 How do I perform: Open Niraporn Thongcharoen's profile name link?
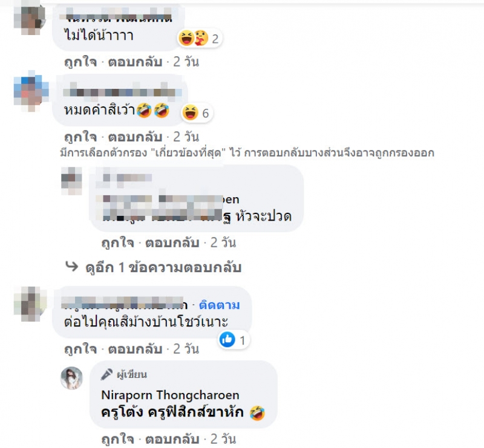170,395
